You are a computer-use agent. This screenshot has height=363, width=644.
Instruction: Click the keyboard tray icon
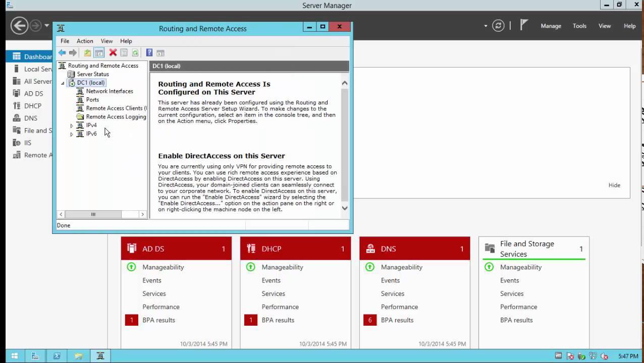pyautogui.click(x=559, y=356)
